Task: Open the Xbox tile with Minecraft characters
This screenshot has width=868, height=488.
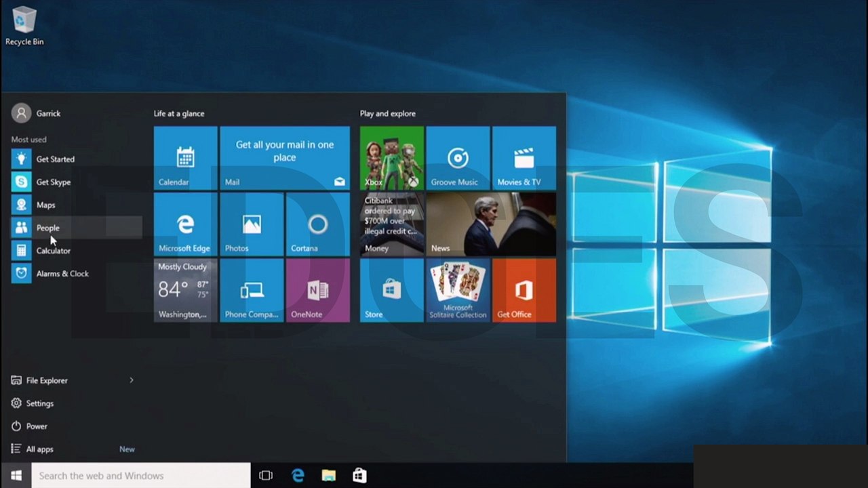Action: tap(392, 158)
